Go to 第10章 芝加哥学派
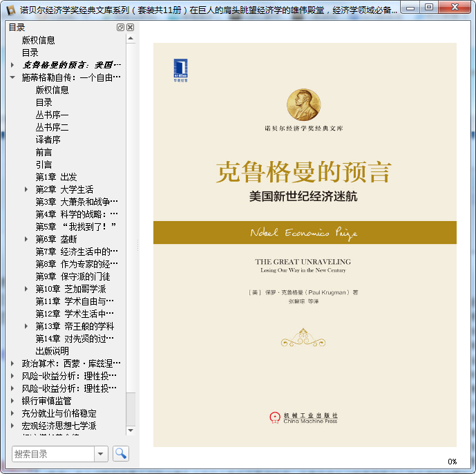The image size is (476, 474). coord(70,289)
